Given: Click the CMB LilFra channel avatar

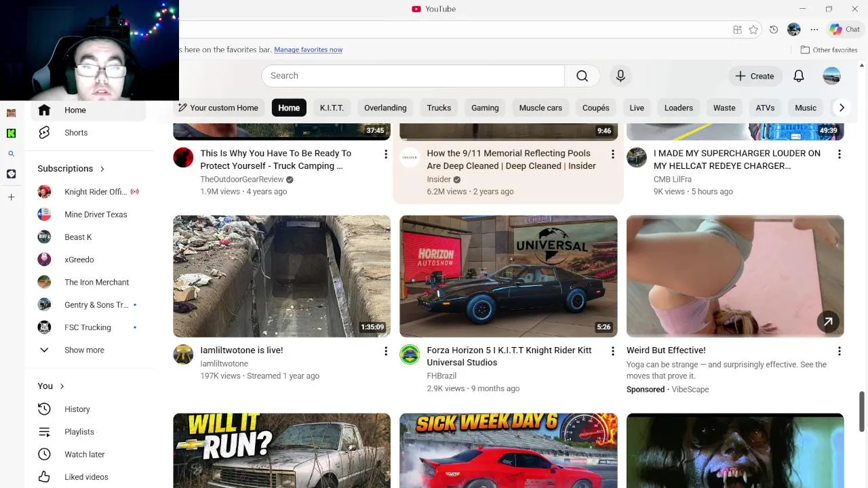Looking at the screenshot, I should tap(636, 157).
